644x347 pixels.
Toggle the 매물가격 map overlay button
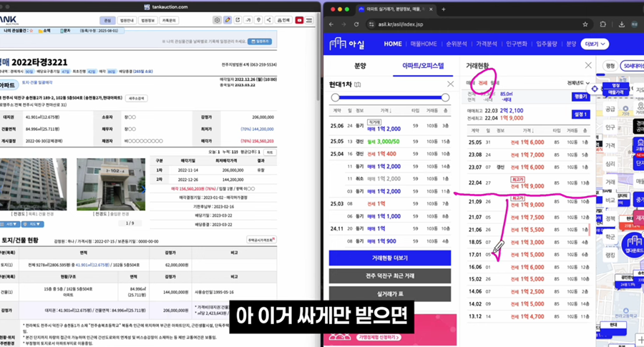[615, 89]
